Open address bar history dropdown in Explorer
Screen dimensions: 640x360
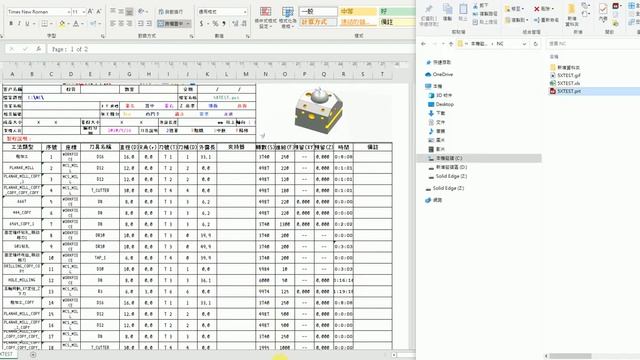524,44
